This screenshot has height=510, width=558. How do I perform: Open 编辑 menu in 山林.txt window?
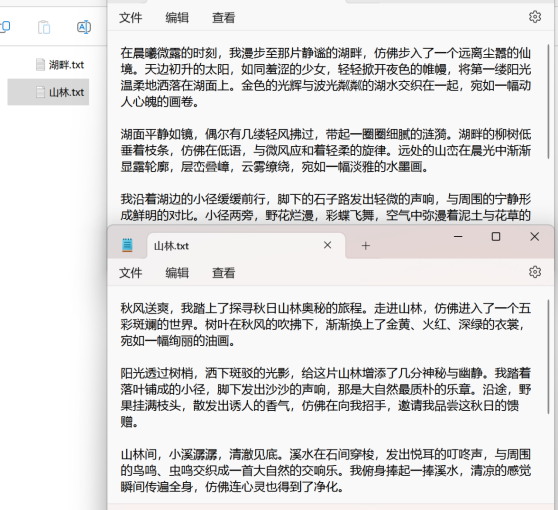point(177,273)
